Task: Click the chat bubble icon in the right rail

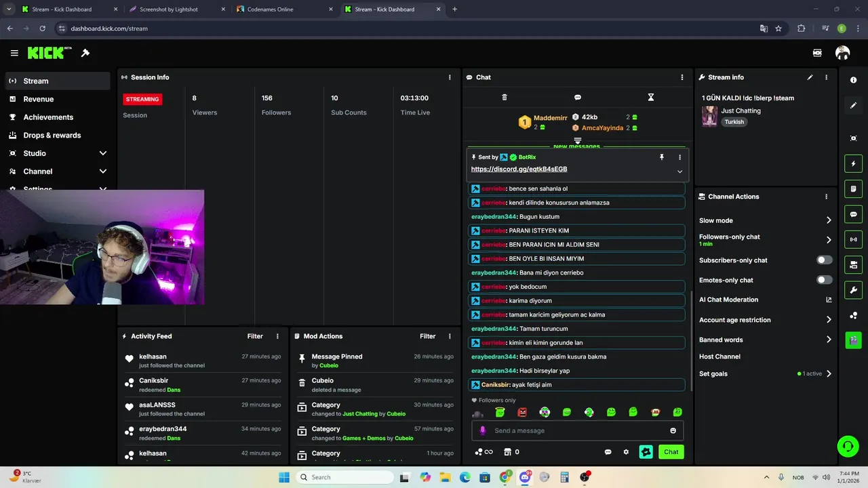Action: point(853,214)
